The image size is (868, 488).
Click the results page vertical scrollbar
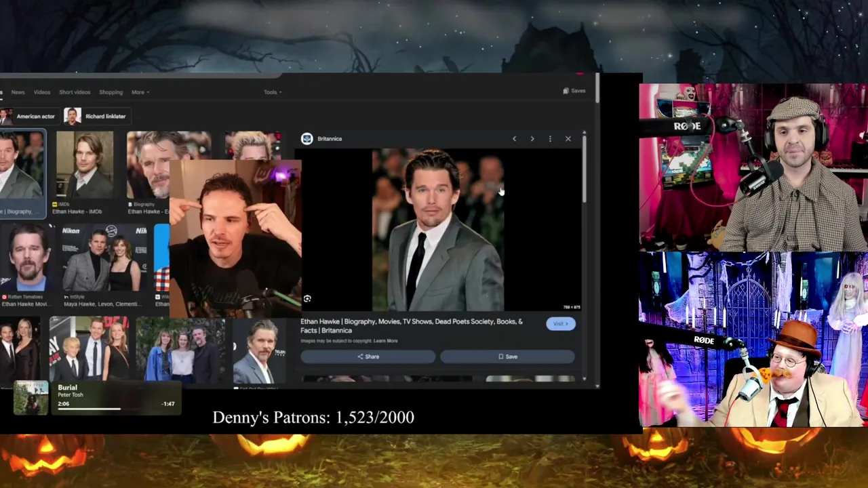597,88
